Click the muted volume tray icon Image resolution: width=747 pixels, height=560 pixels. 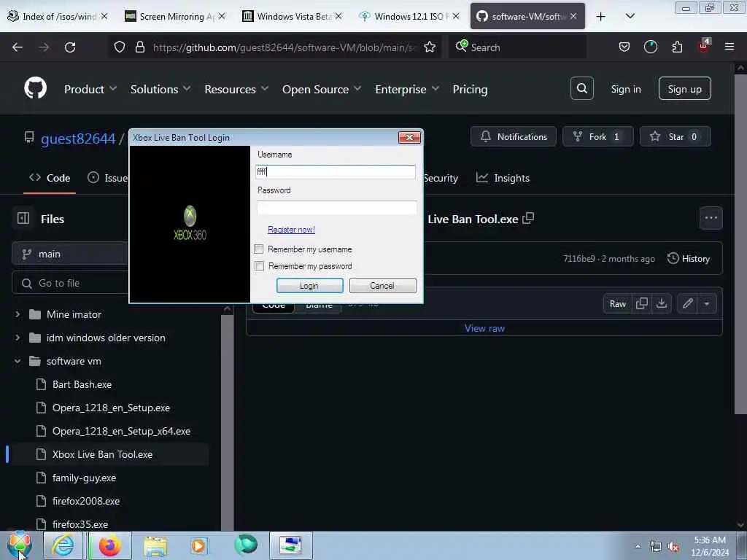[673, 547]
